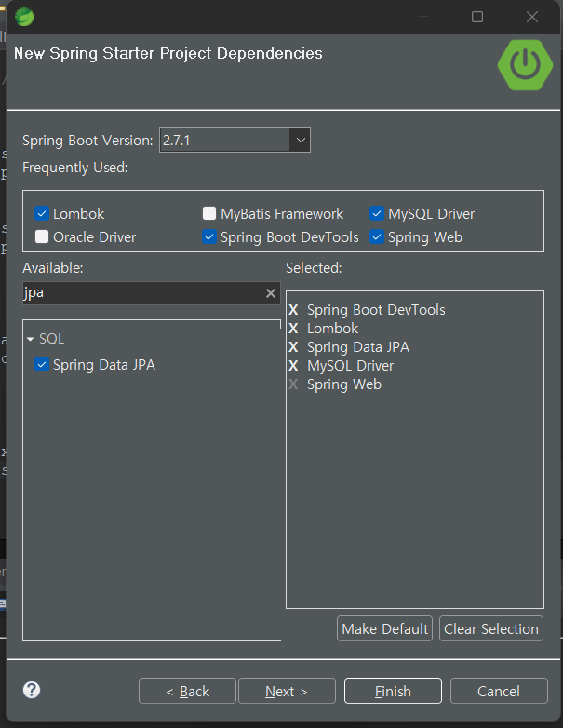This screenshot has width=563, height=728.
Task: Maximize the dialog window
Action: point(477,17)
